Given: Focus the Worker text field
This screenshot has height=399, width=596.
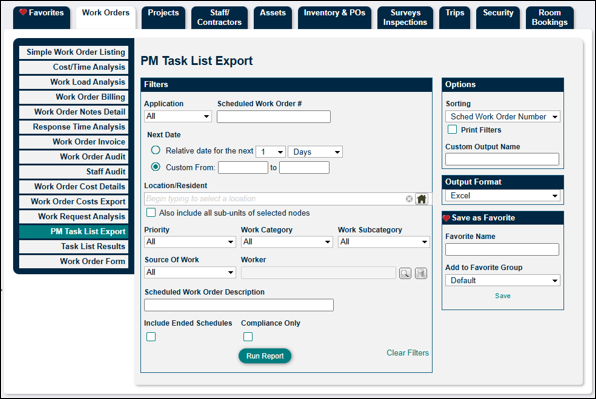Looking at the screenshot, I should pyautogui.click(x=319, y=272).
